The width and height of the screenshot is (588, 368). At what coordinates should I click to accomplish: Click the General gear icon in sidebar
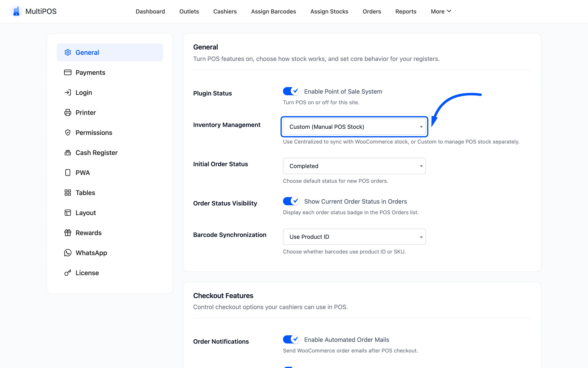coord(68,52)
